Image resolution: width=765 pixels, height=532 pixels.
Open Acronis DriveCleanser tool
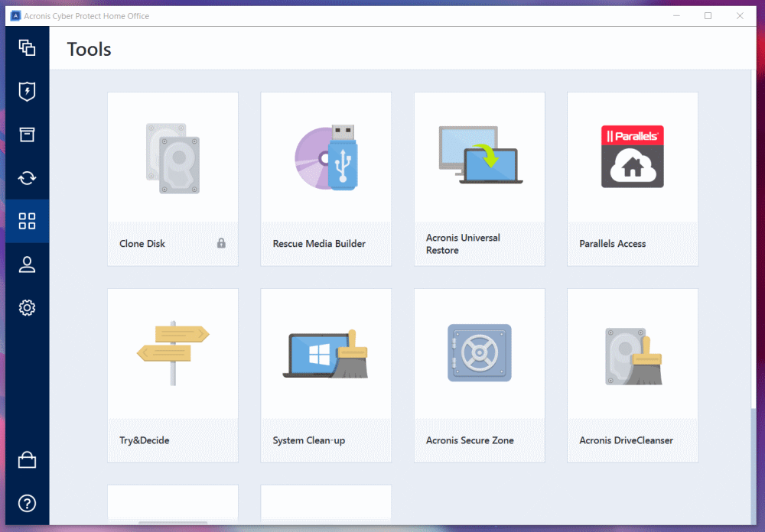click(x=633, y=375)
